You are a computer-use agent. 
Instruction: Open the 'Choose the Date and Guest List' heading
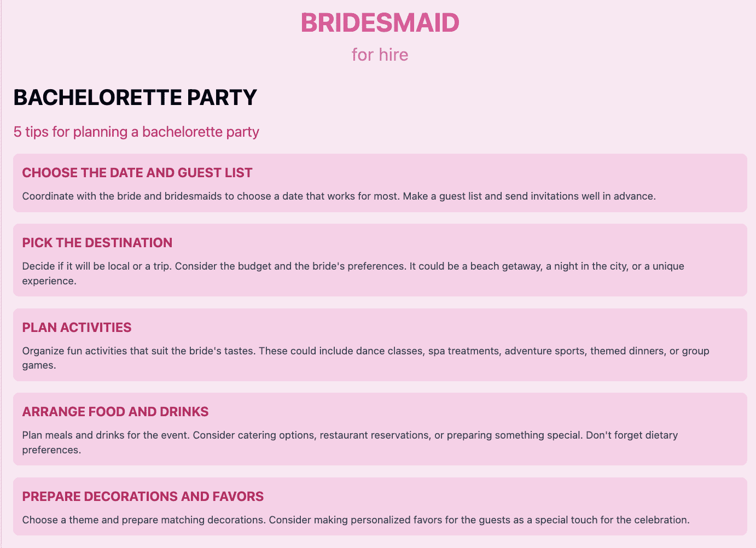pos(137,173)
